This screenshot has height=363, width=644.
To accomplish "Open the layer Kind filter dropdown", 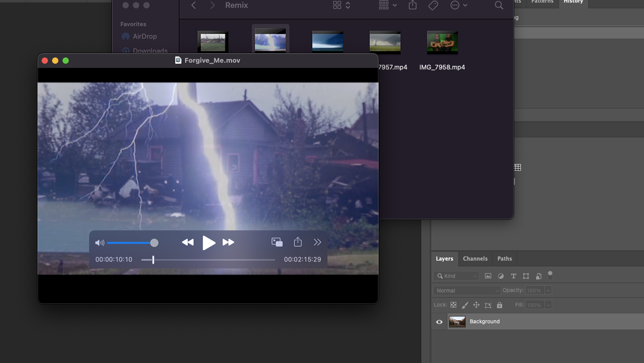I will click(x=456, y=276).
